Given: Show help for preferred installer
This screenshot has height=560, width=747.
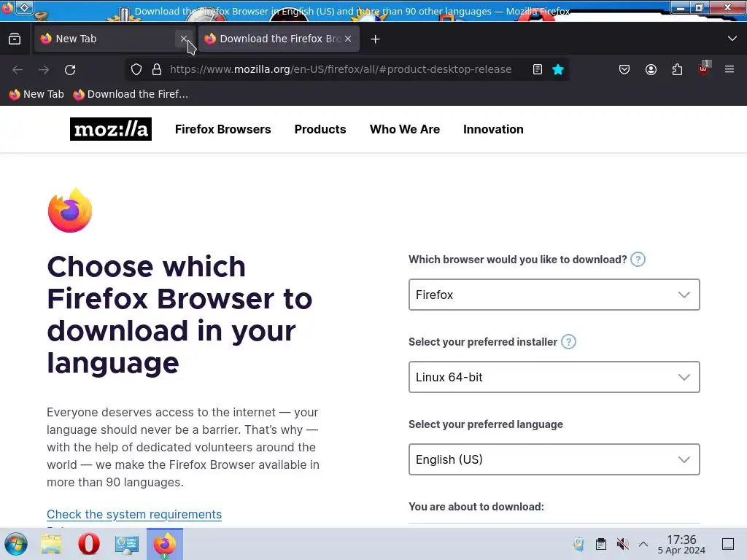Looking at the screenshot, I should [x=568, y=342].
